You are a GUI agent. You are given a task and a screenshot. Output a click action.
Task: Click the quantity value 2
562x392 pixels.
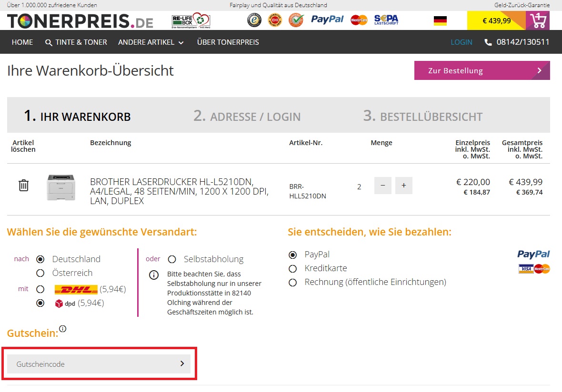[359, 187]
